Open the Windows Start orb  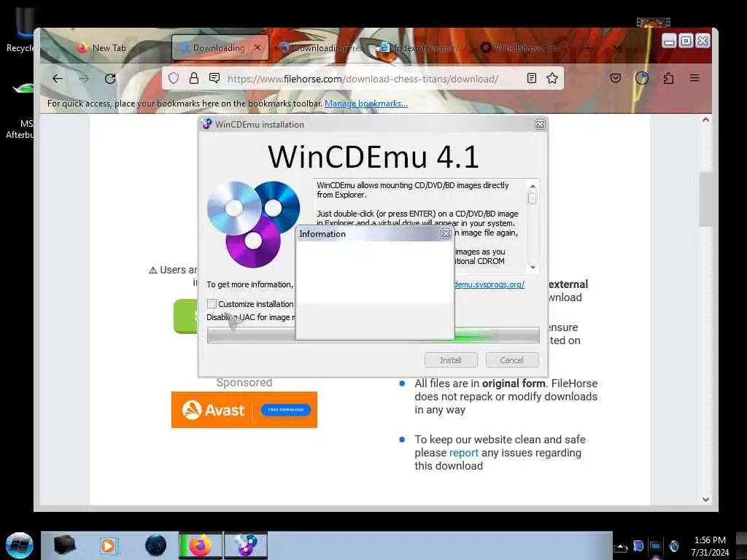[19, 545]
